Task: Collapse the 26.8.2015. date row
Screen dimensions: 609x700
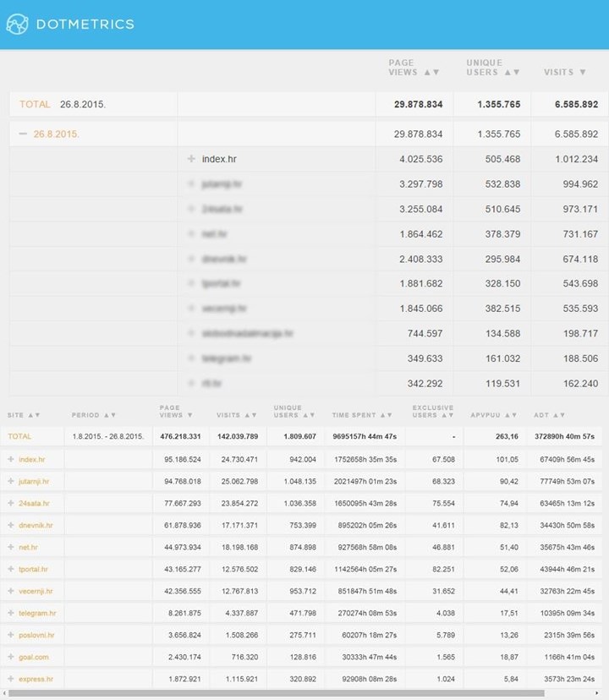Action: [x=23, y=134]
